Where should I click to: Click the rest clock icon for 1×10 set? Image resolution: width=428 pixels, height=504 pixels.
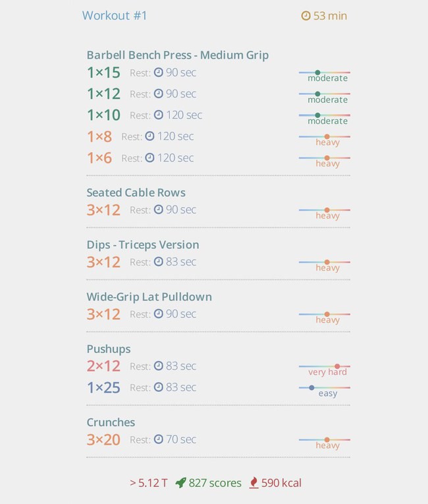point(158,115)
